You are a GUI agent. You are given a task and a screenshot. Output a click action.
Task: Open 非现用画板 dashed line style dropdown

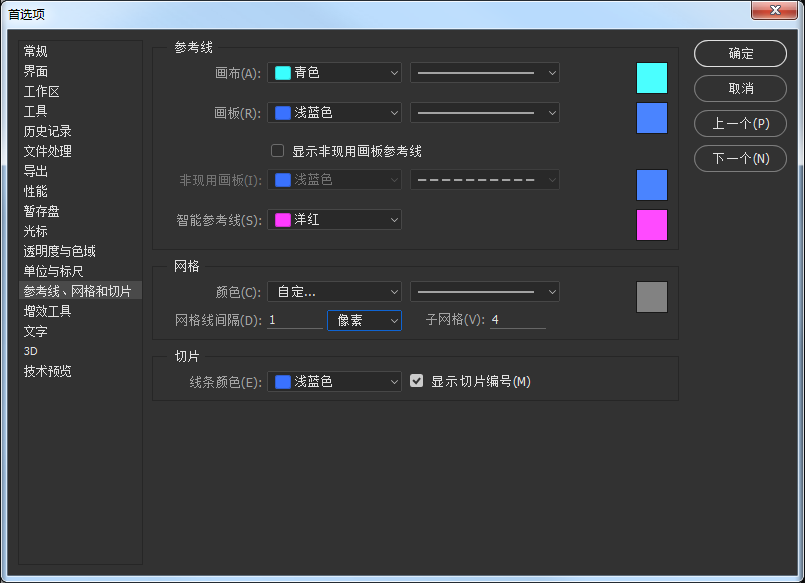[x=485, y=180]
